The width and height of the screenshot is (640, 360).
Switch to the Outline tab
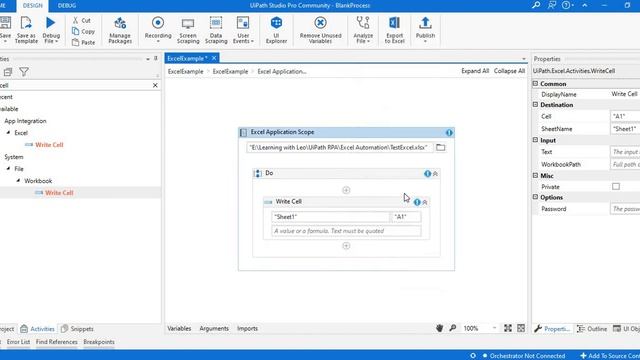[592, 329]
